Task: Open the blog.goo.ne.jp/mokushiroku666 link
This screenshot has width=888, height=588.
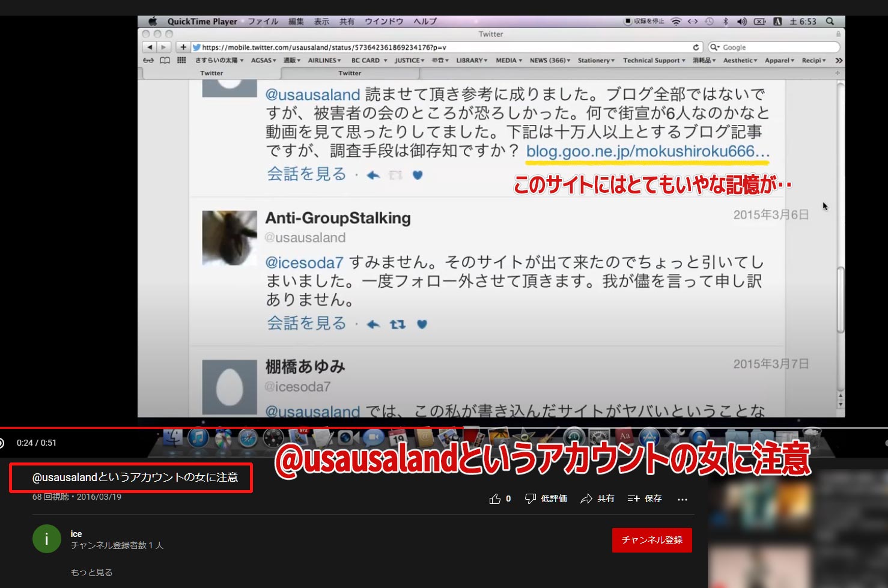Action: [648, 151]
